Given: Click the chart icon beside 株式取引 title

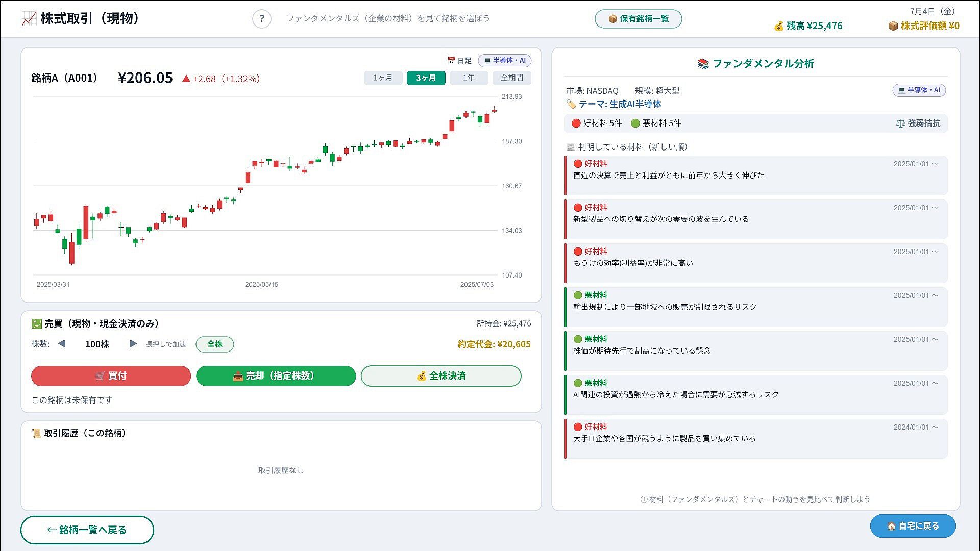Looking at the screenshot, I should coord(29,19).
